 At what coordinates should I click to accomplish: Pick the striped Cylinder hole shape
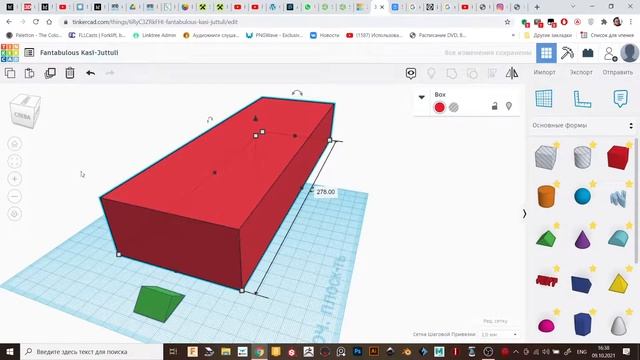[x=582, y=158]
